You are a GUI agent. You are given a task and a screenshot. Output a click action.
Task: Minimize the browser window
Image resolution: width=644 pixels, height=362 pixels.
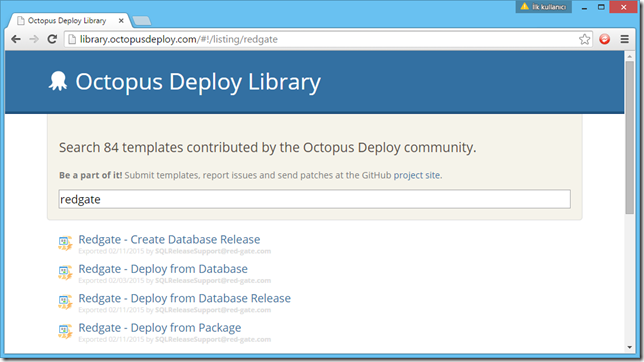pos(584,7)
